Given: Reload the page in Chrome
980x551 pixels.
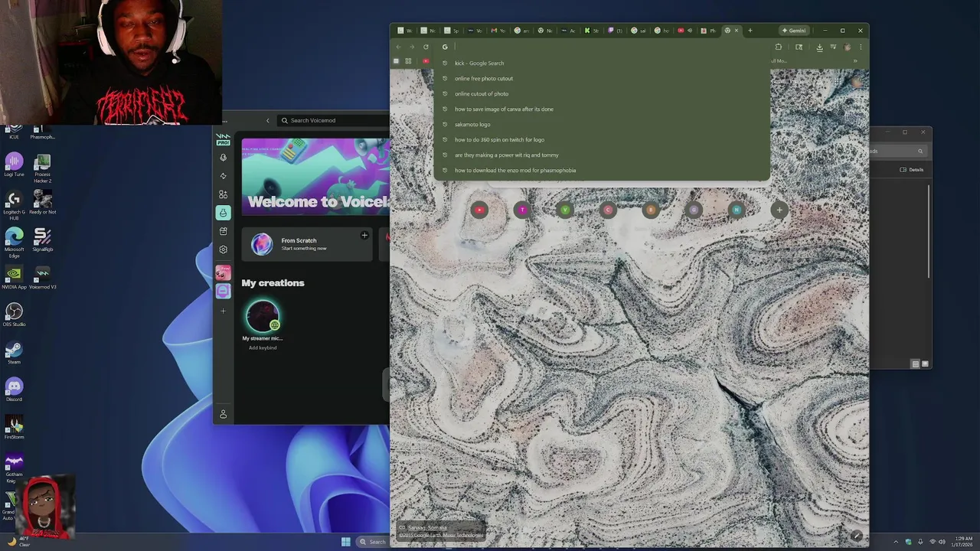Looking at the screenshot, I should (426, 47).
